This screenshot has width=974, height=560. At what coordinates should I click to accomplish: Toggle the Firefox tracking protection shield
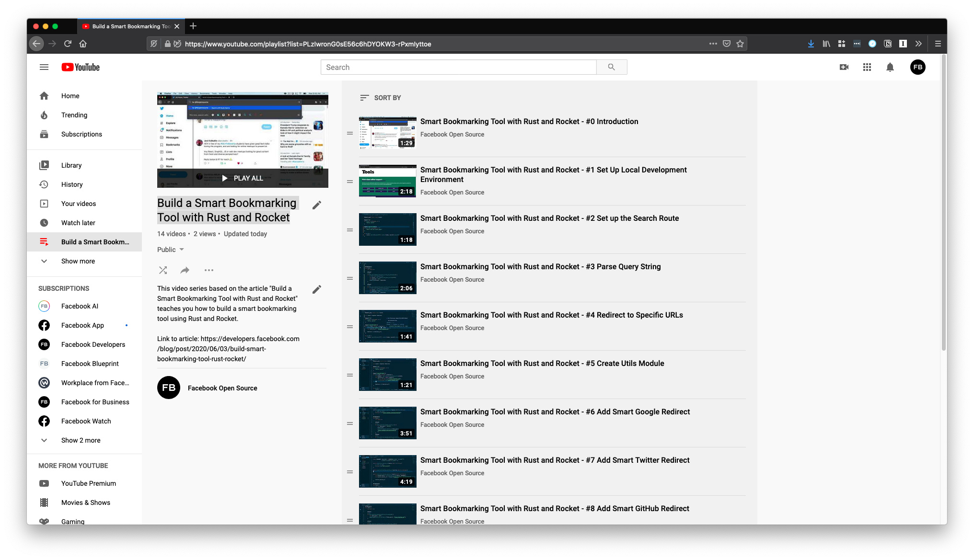point(154,44)
